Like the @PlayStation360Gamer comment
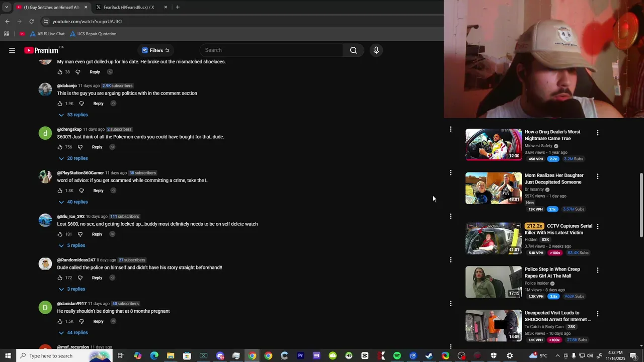The image size is (644, 362). click(60, 191)
